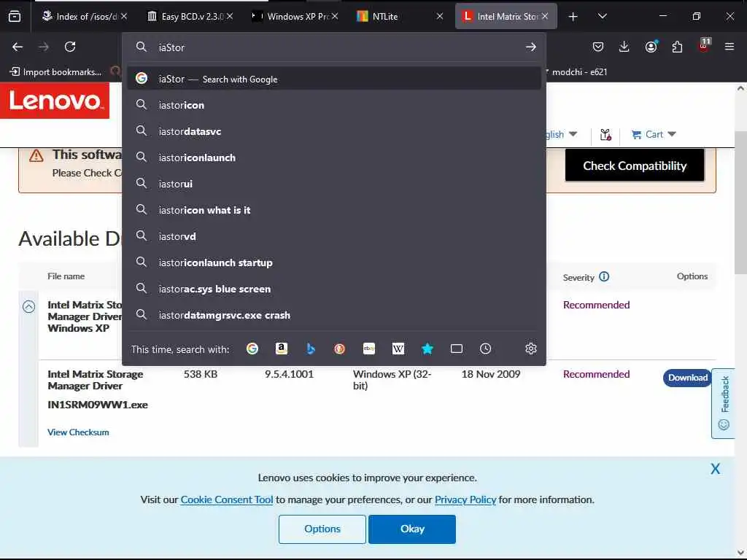Choose the iastorvd suggestion

point(334,236)
